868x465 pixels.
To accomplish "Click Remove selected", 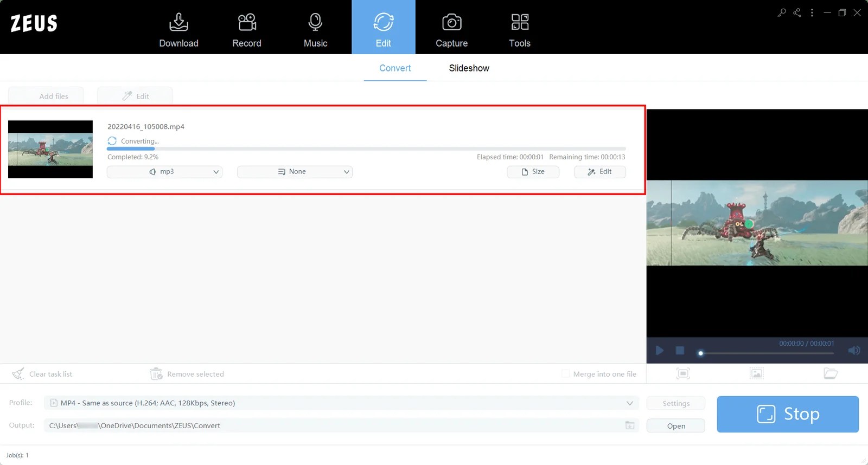I will point(187,374).
